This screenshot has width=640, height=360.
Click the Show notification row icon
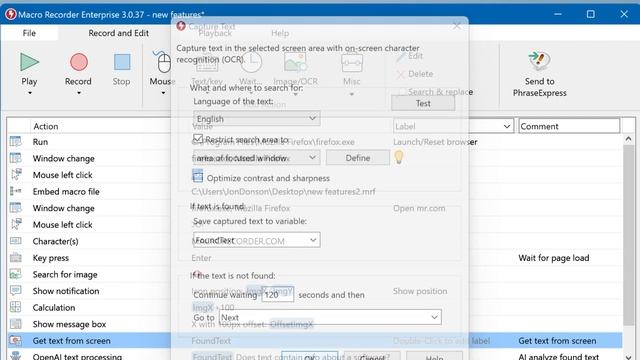(16, 291)
